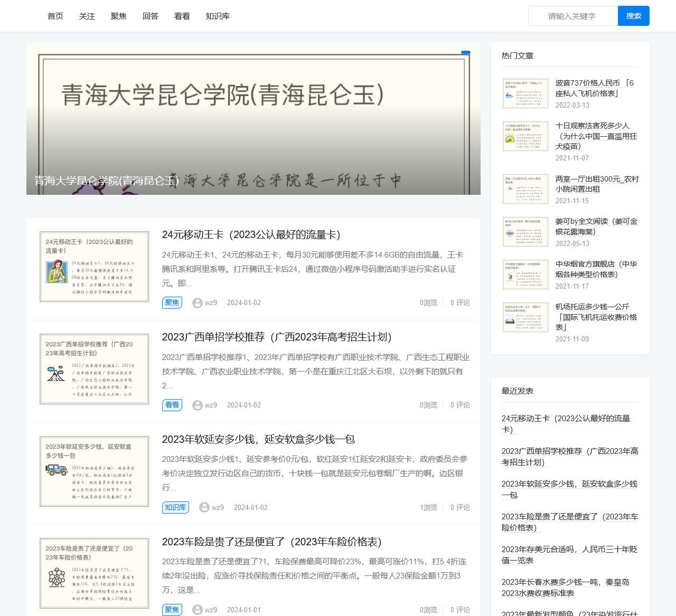Open recent post 2023年软延安多少钱 in 最近发表
The width and height of the screenshot is (676, 616).
point(569,489)
